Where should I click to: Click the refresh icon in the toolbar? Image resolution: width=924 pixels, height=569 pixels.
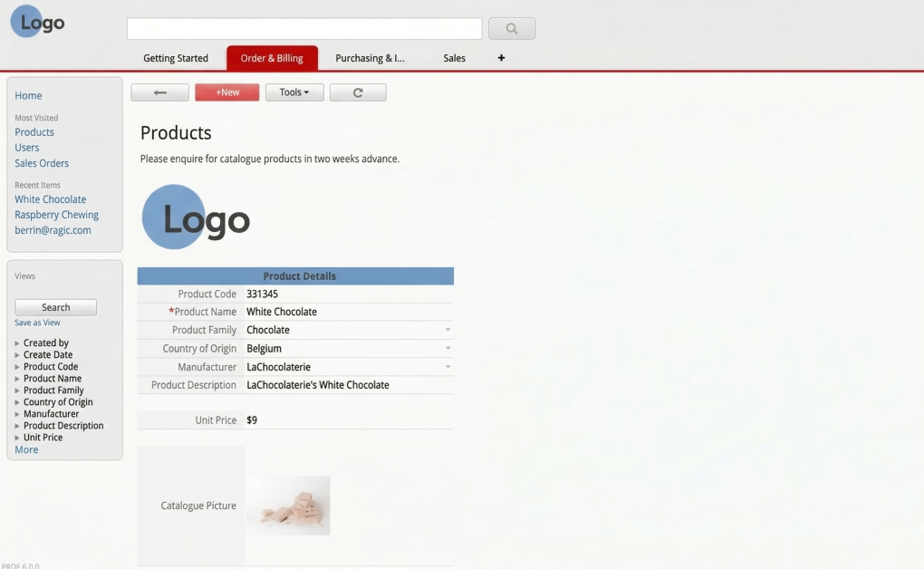(358, 92)
